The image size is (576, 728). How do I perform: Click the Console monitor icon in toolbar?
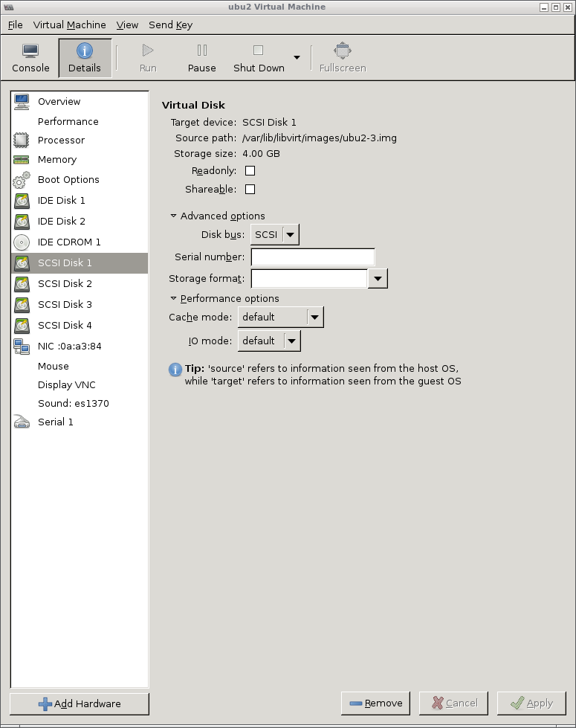(x=30, y=51)
